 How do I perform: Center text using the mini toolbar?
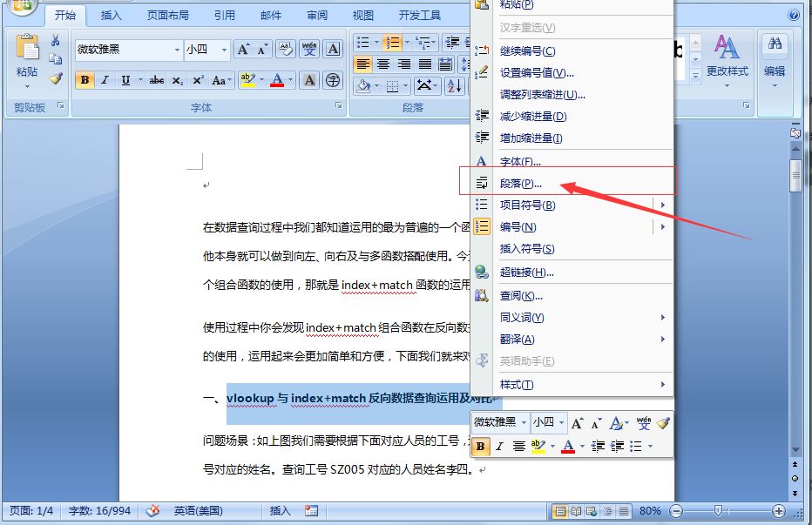(519, 447)
